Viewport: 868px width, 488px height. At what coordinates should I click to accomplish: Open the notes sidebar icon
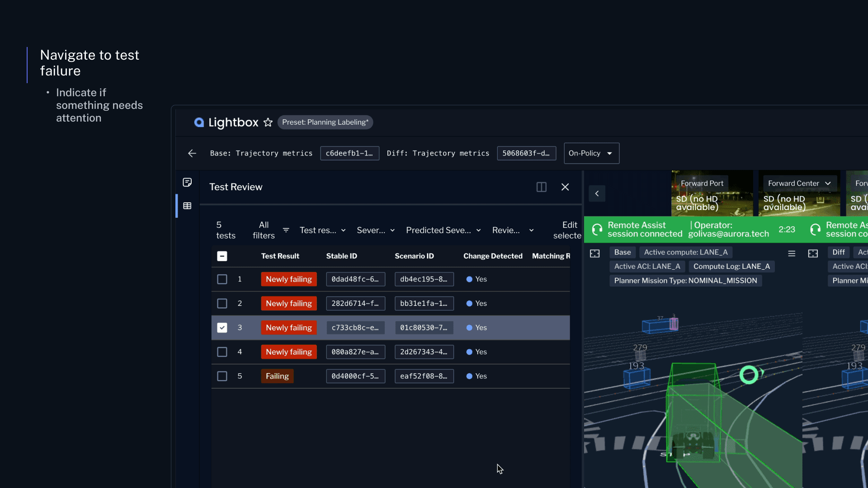tap(187, 182)
